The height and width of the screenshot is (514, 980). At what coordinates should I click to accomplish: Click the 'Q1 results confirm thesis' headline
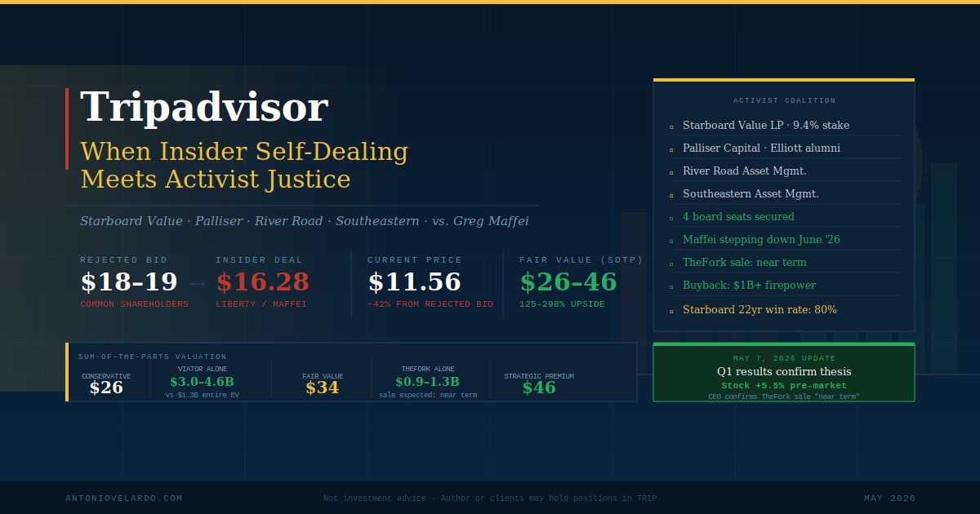tap(784, 371)
